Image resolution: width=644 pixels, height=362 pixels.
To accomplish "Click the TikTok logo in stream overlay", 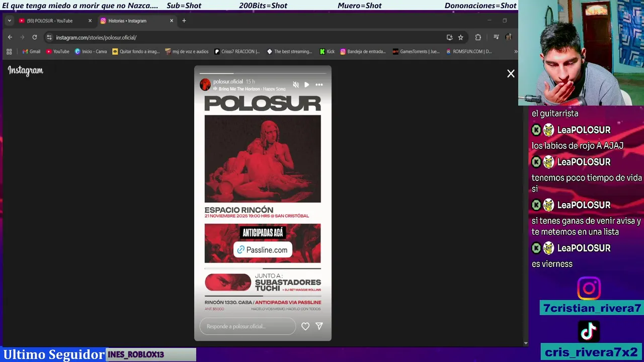I will [x=589, y=331].
